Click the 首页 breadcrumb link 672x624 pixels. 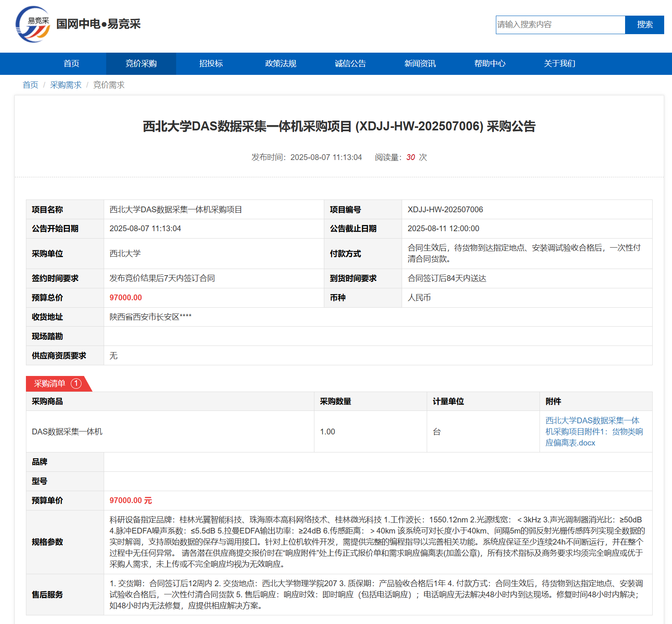click(30, 85)
